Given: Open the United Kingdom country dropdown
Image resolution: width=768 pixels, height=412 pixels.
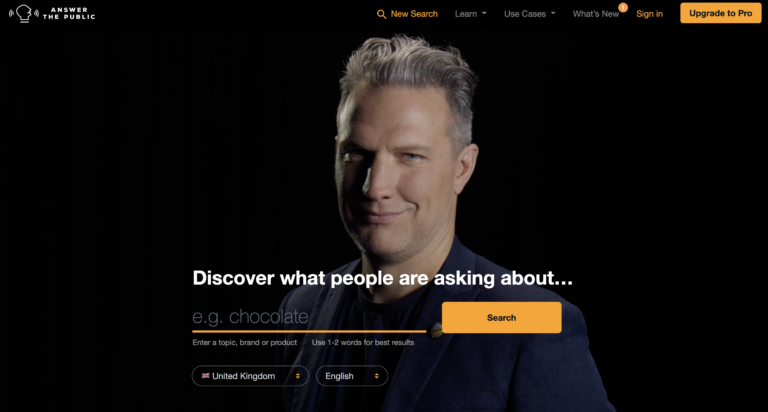Looking at the screenshot, I should point(250,376).
